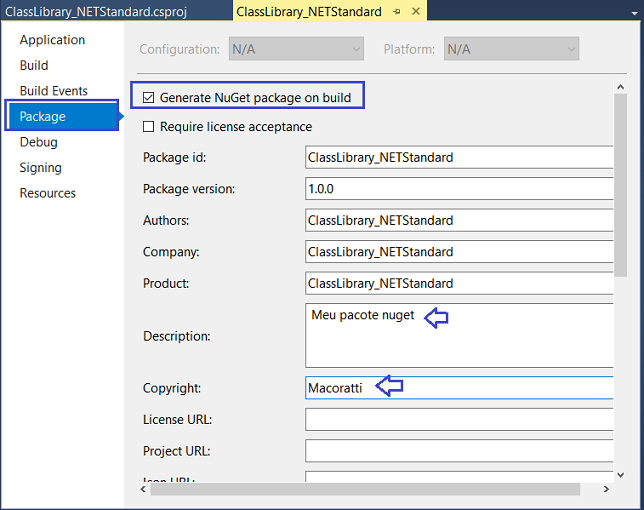
Task: Click the 'Description:' label
Action: point(177,336)
